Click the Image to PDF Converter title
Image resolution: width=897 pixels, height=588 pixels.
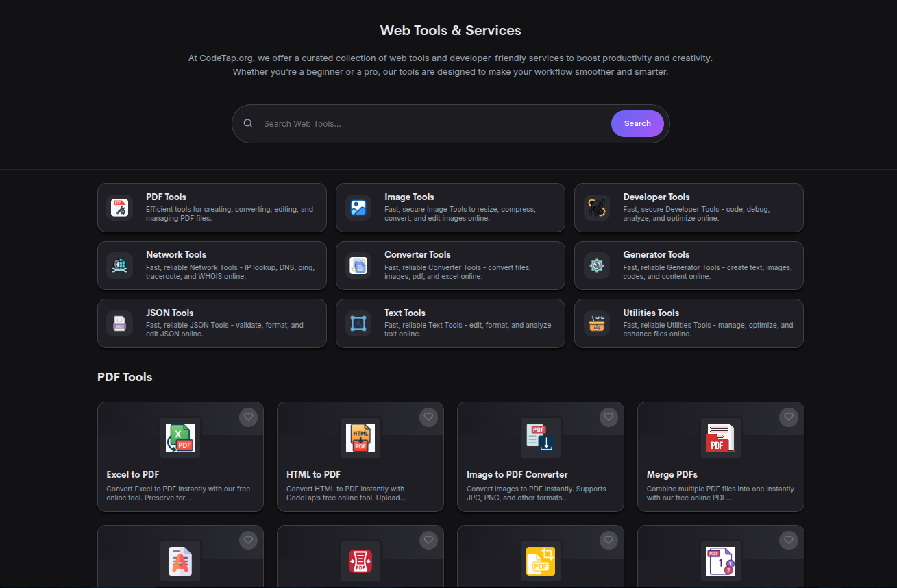coord(517,474)
